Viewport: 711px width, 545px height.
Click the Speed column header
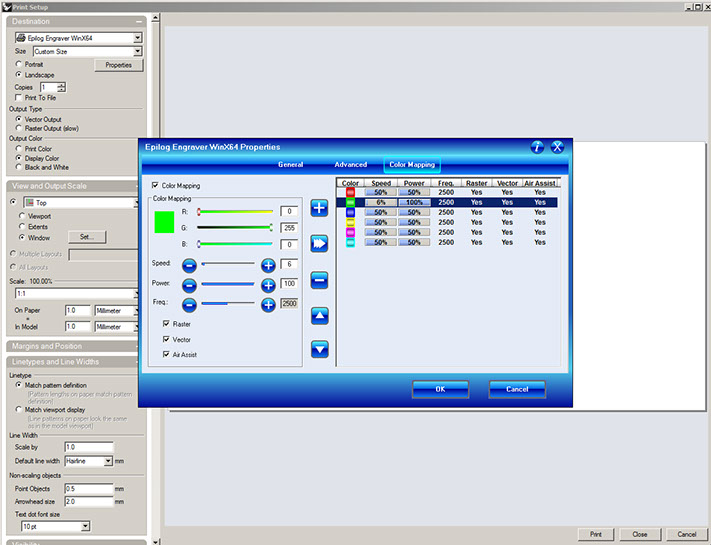click(381, 183)
